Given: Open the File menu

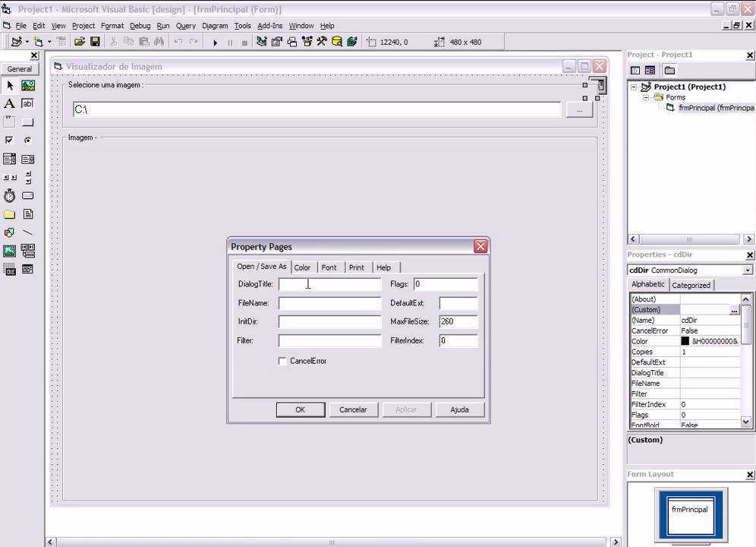Looking at the screenshot, I should click(21, 26).
